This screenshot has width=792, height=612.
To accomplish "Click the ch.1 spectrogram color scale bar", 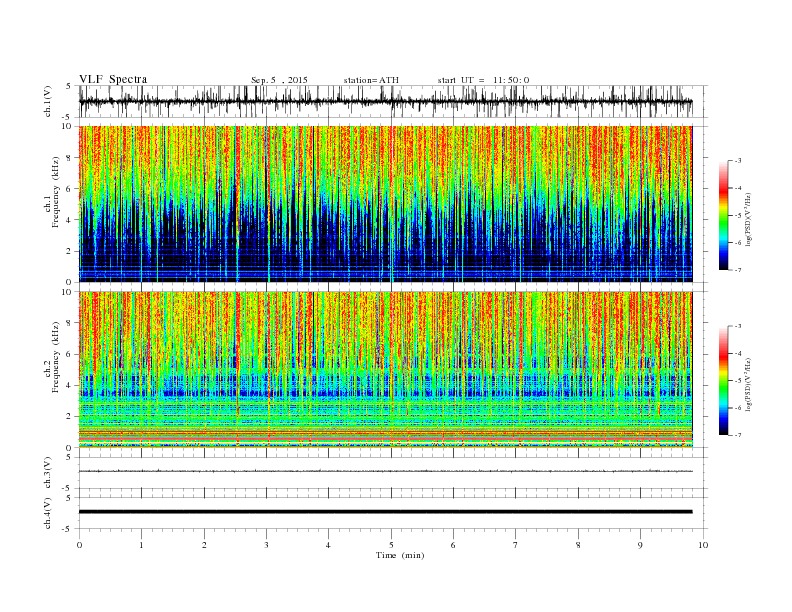I will coord(724,215).
